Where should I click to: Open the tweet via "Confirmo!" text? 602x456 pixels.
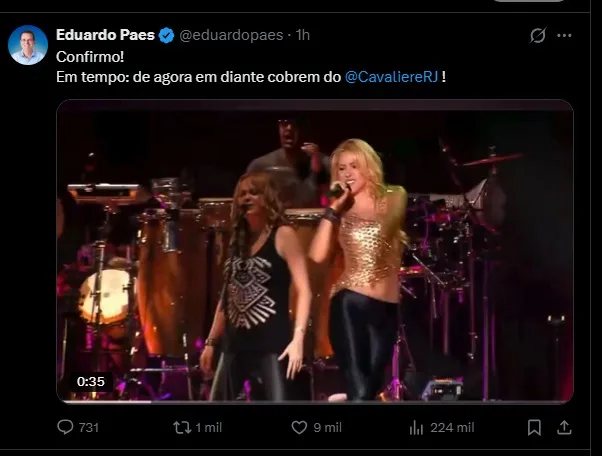point(90,57)
